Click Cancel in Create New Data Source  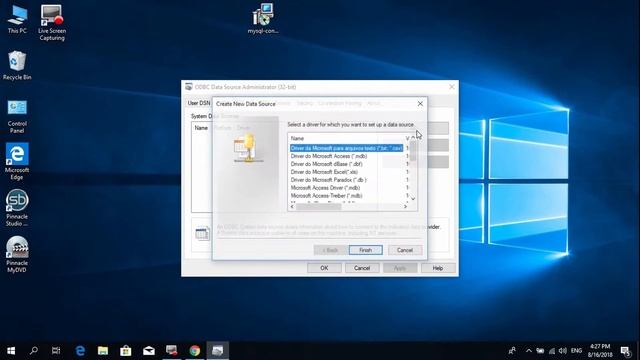(x=405, y=250)
